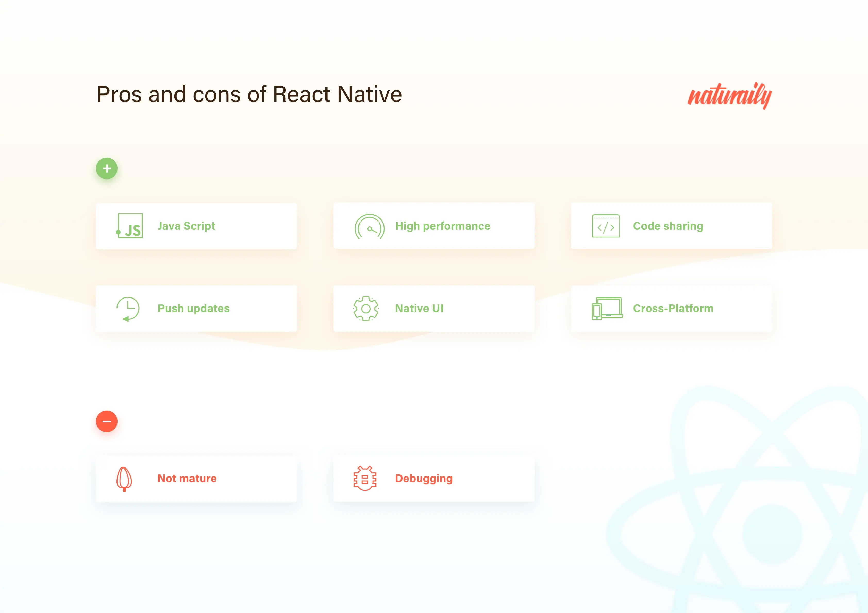Viewport: 868px width, 613px height.
Task: Click the clock with arrow icon
Action: 128,309
